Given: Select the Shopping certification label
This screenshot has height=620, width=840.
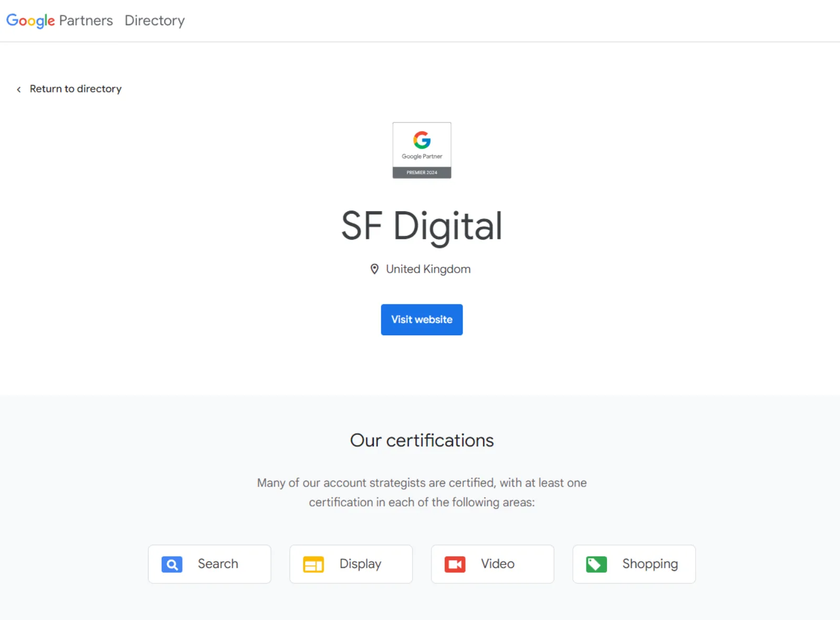Looking at the screenshot, I should tap(650, 564).
